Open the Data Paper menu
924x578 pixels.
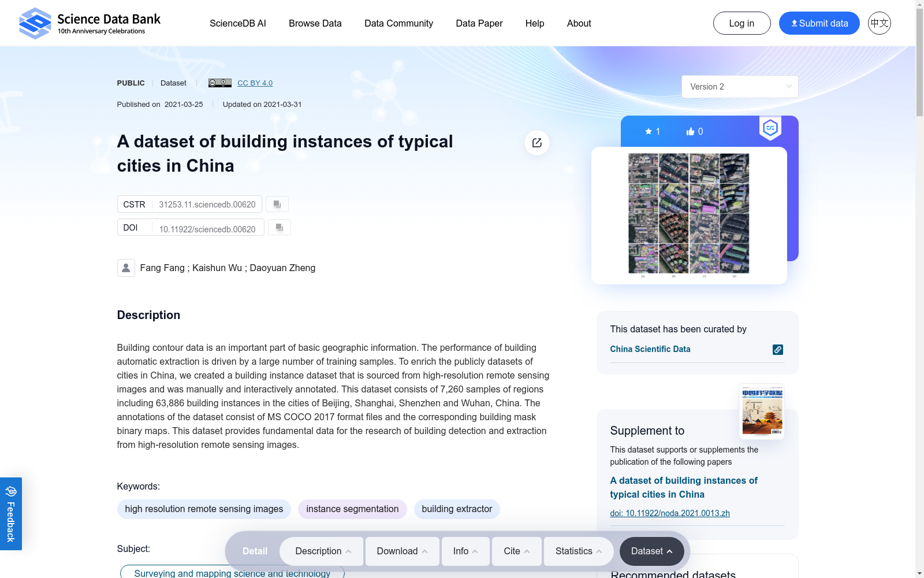coord(479,23)
